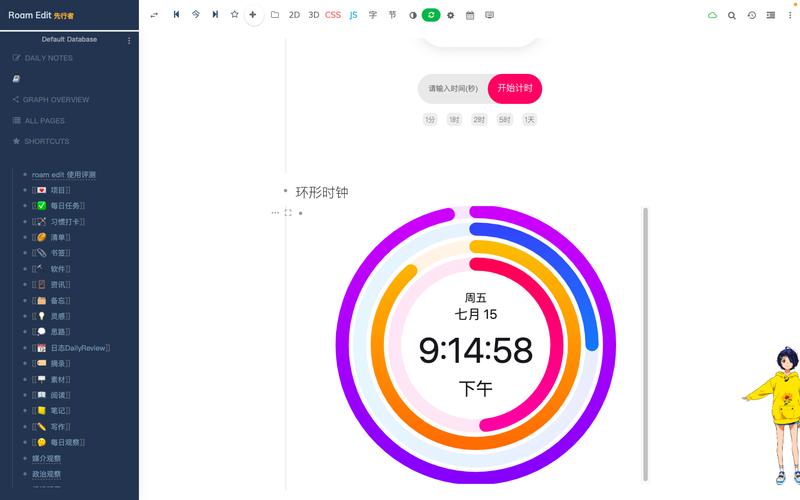The width and height of the screenshot is (800, 500).
Task: Go to previous day with skip-back icon
Action: [177, 15]
